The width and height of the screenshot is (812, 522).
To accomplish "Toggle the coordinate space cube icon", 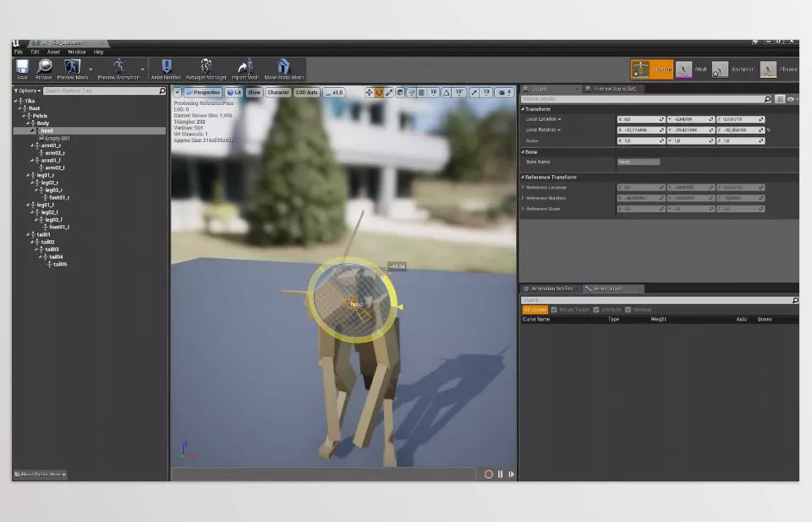I will [x=400, y=92].
